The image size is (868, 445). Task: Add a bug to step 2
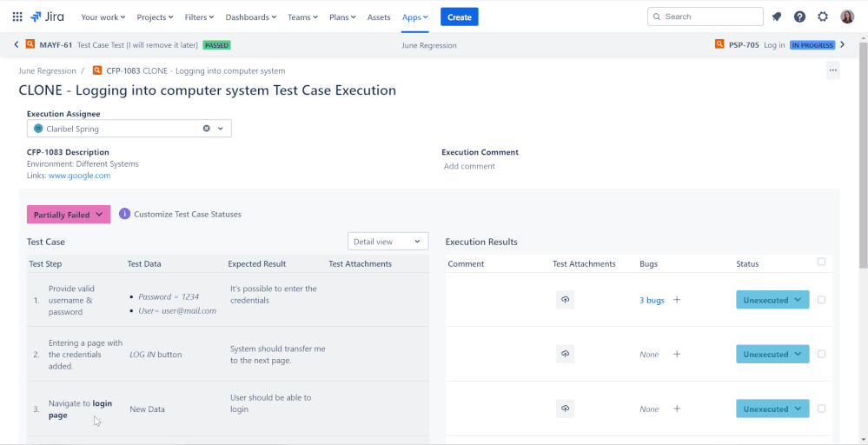(677, 355)
